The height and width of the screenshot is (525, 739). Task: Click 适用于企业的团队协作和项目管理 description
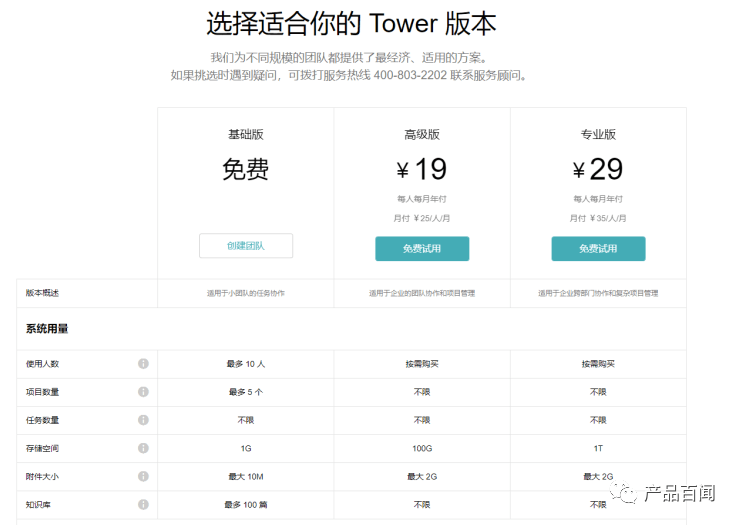(422, 293)
